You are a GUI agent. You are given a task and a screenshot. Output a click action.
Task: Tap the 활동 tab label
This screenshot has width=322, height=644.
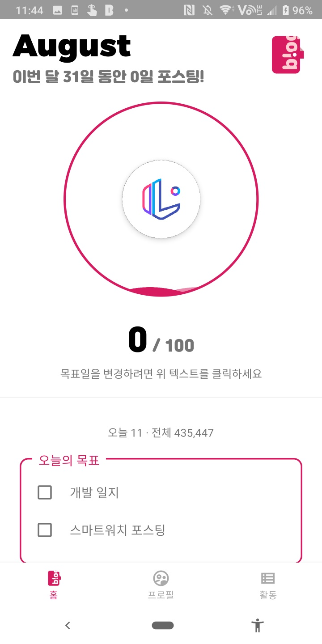click(268, 595)
